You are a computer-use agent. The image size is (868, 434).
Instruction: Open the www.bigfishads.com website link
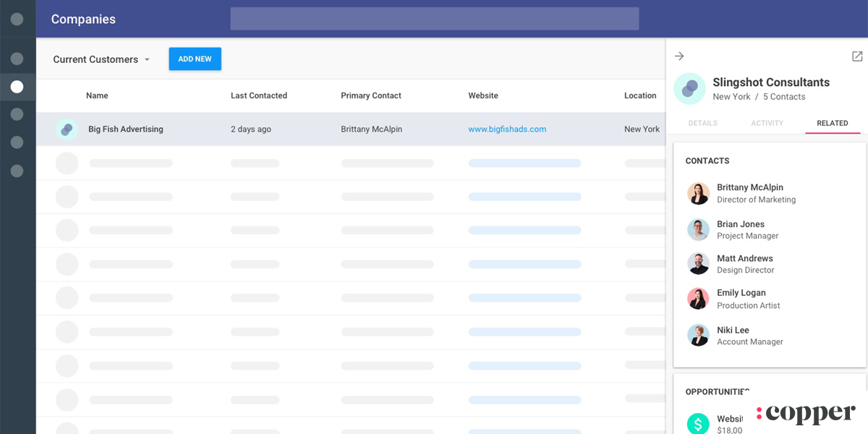[507, 129]
